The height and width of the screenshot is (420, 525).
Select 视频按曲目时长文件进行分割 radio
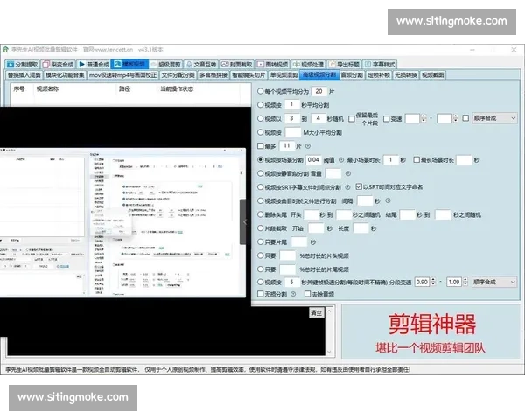(260, 200)
